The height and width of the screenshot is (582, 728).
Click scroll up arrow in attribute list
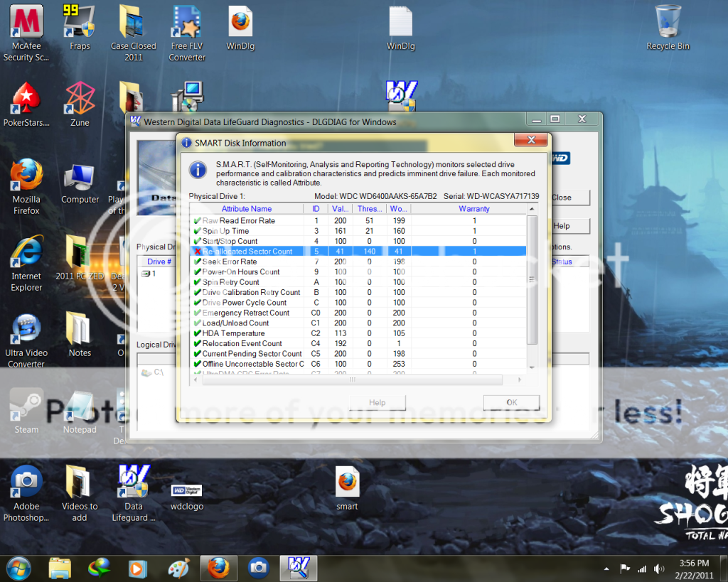coord(532,210)
